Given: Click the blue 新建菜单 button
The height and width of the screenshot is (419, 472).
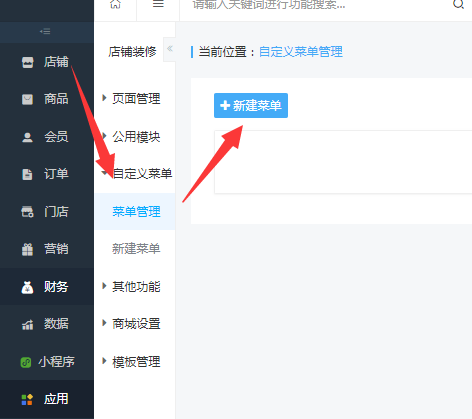Looking at the screenshot, I should pos(251,106).
